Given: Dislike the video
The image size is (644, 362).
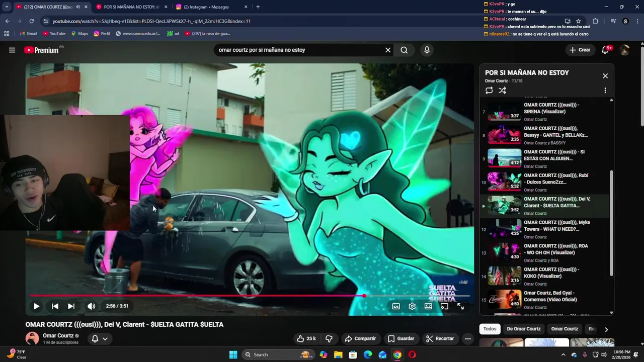Looking at the screenshot, I should click(329, 339).
